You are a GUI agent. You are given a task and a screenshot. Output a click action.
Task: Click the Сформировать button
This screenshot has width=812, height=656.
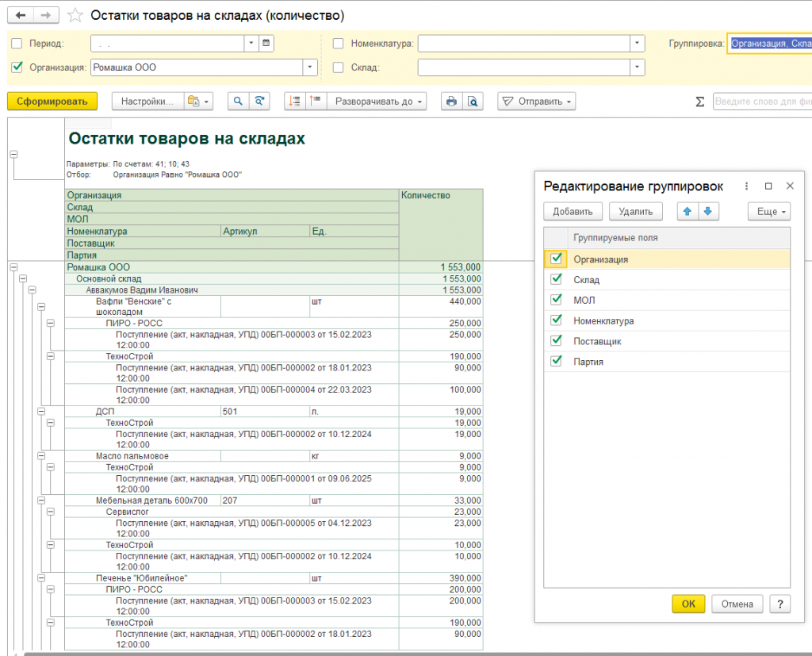[x=52, y=102]
